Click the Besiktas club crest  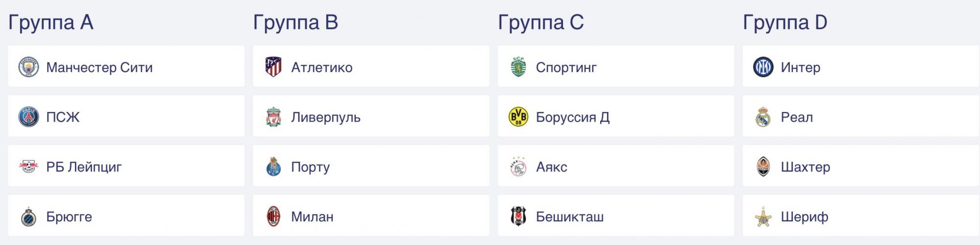[x=518, y=217]
